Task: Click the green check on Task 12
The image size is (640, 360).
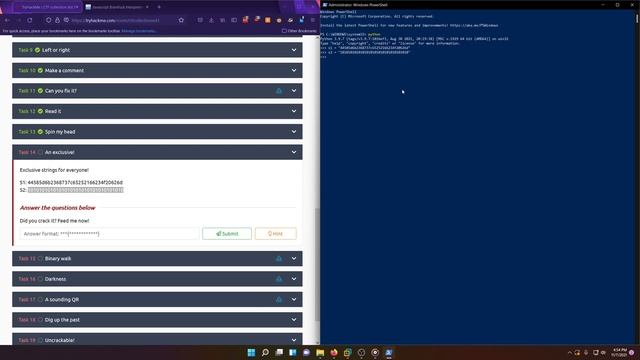Action: (40, 111)
